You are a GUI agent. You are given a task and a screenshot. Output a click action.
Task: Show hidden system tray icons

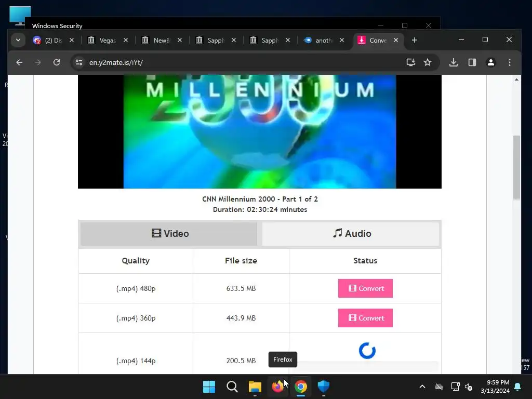[x=422, y=387]
